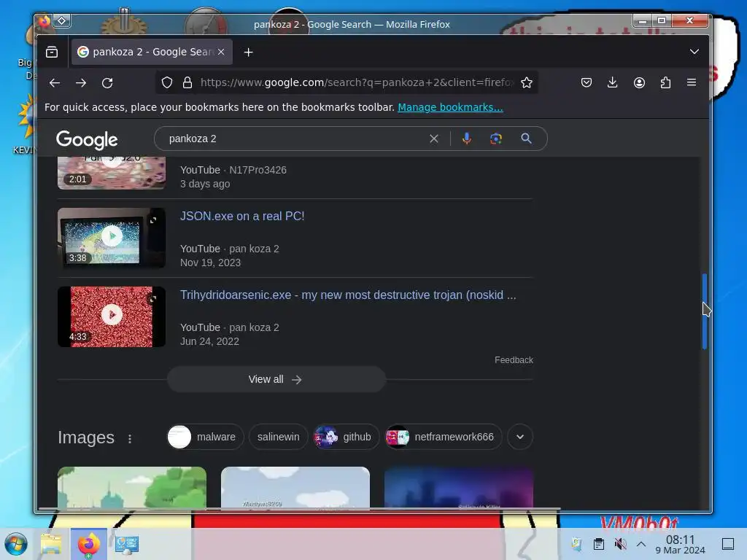Viewport: 747px width, 560px height.
Task: Expand more image filter chips
Action: [x=519, y=437]
